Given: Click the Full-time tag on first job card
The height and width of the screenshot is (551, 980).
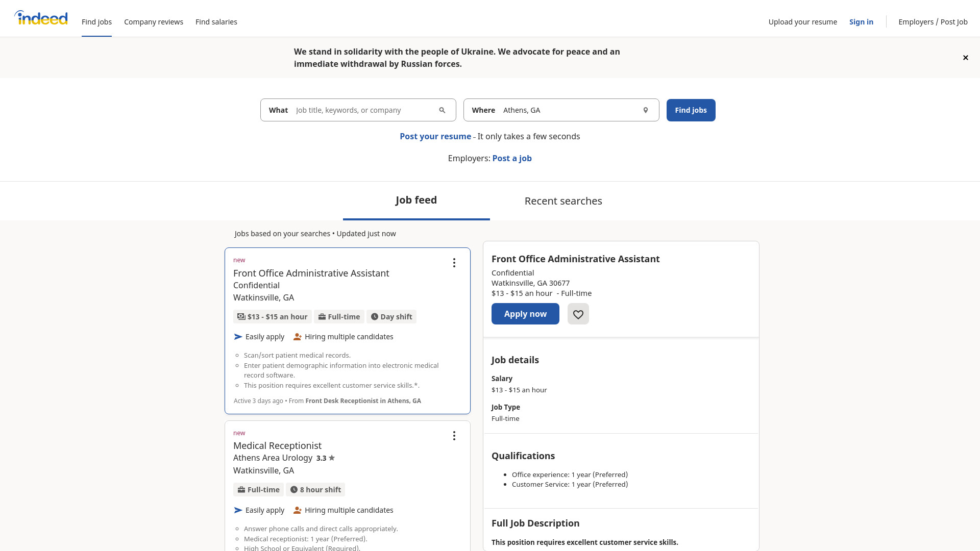Looking at the screenshot, I should pos(339,317).
